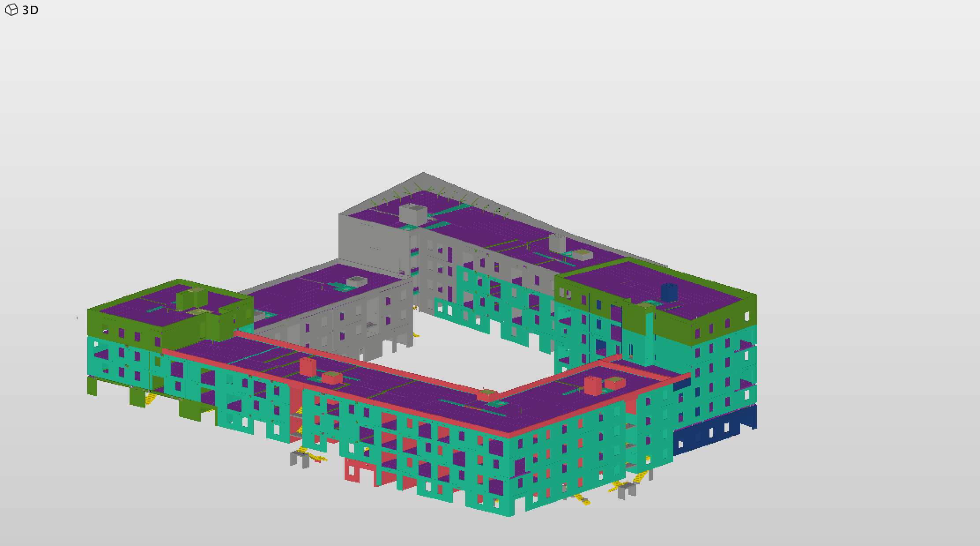Viewport: 980px width, 546px height.
Task: Pick the large gray box on the tallest roof
Action: pyautogui.click(x=413, y=213)
